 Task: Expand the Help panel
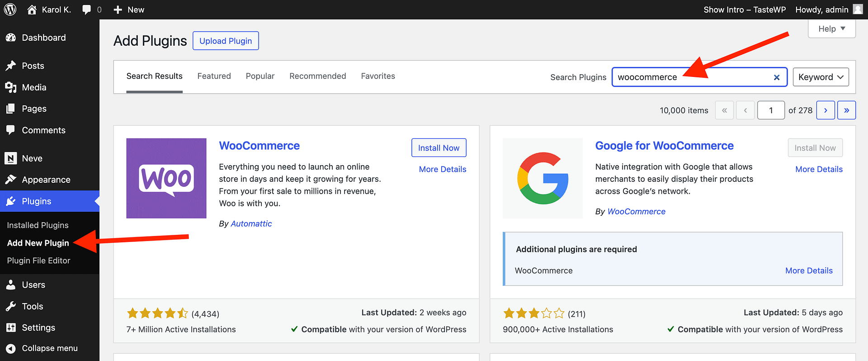(831, 29)
